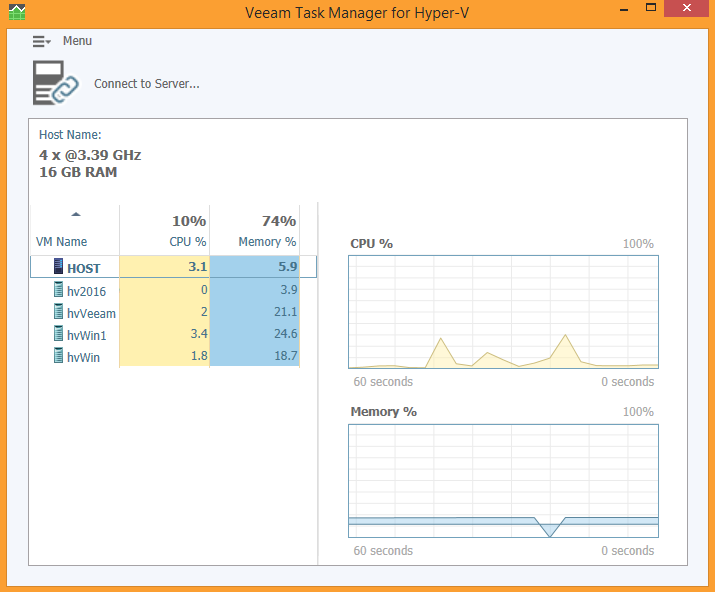This screenshot has width=715, height=592.
Task: Select hvWin memory value 18.7
Action: (x=286, y=356)
